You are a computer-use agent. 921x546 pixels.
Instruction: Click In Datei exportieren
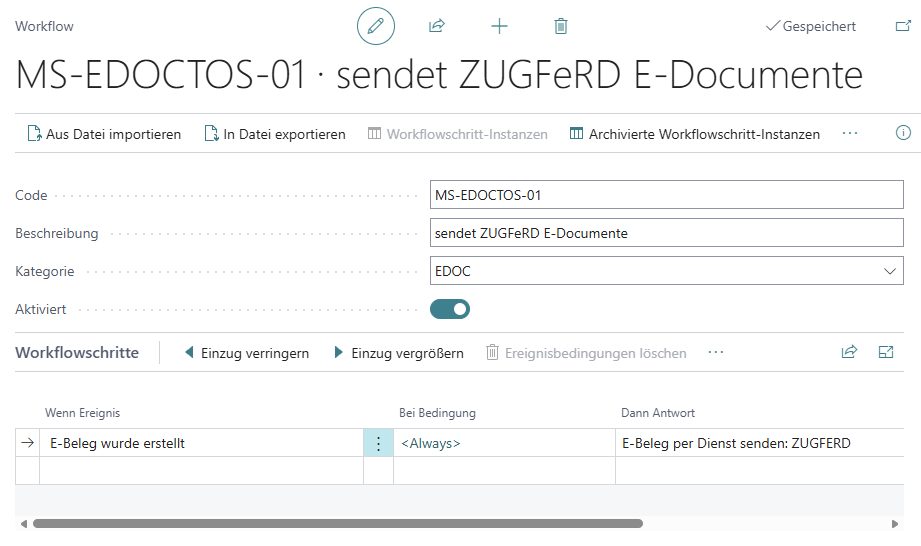pyautogui.click(x=275, y=134)
